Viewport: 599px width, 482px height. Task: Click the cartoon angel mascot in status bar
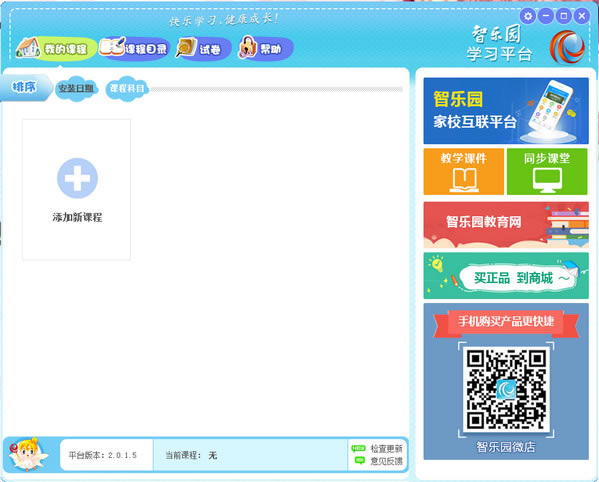(x=28, y=454)
